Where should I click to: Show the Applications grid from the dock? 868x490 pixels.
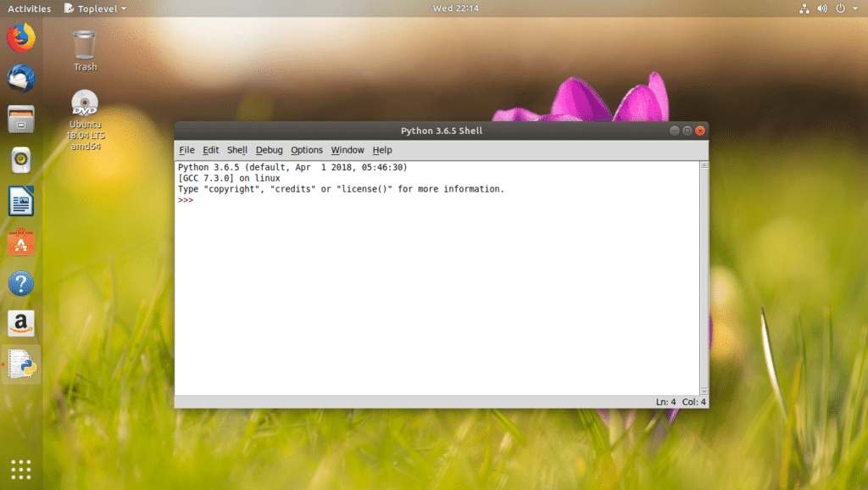pos(20,468)
